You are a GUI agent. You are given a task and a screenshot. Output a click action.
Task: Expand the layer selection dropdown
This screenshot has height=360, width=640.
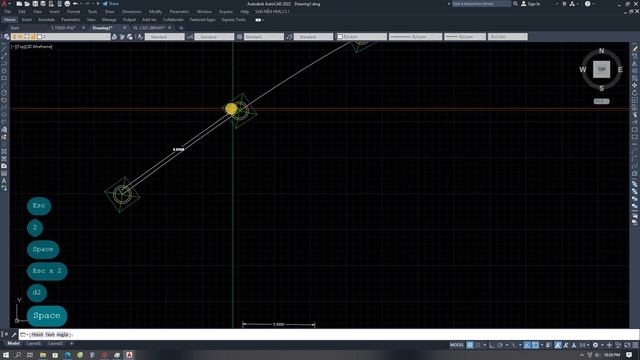(61, 37)
